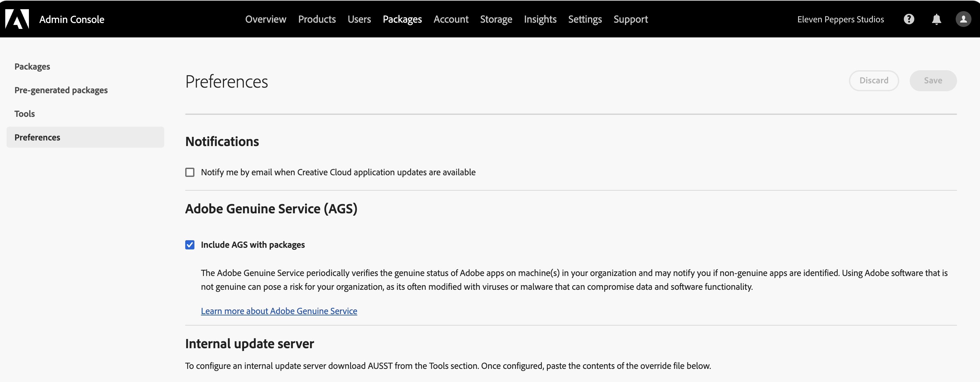Viewport: 980px width, 382px height.
Task: Open Pre-generated packages in the sidebar
Action: coord(61,90)
